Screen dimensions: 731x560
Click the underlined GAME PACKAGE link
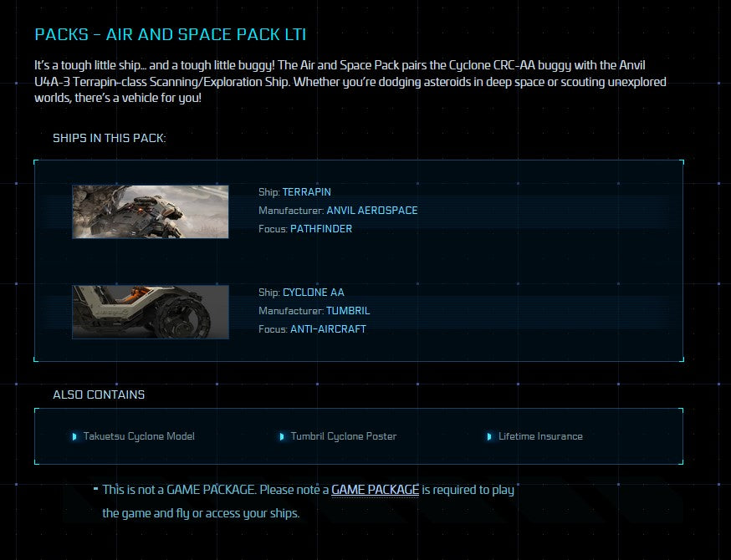375,489
